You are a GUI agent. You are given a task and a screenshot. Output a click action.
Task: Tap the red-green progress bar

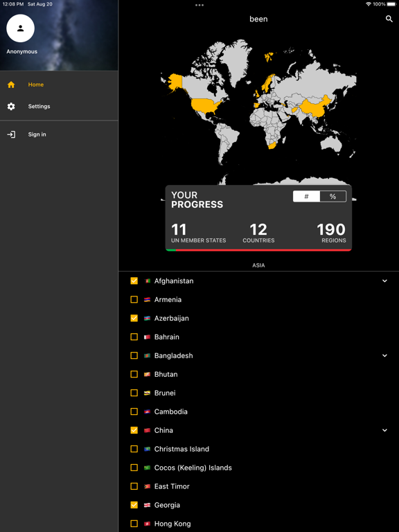tap(258, 250)
